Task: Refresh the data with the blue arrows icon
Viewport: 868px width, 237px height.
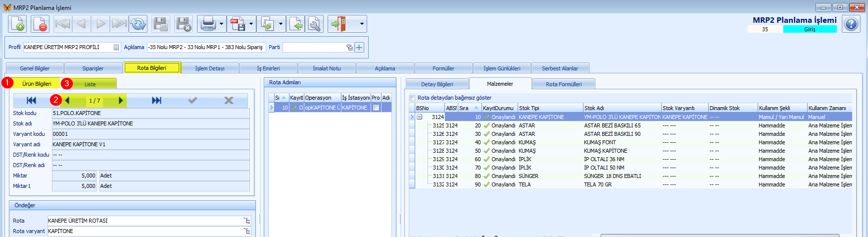Action: 138,24
